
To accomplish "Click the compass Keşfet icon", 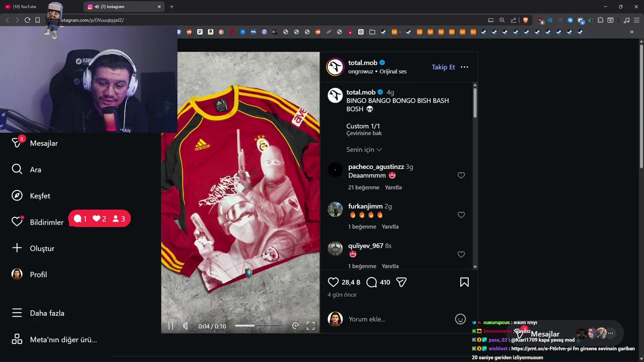I will pyautogui.click(x=17, y=196).
